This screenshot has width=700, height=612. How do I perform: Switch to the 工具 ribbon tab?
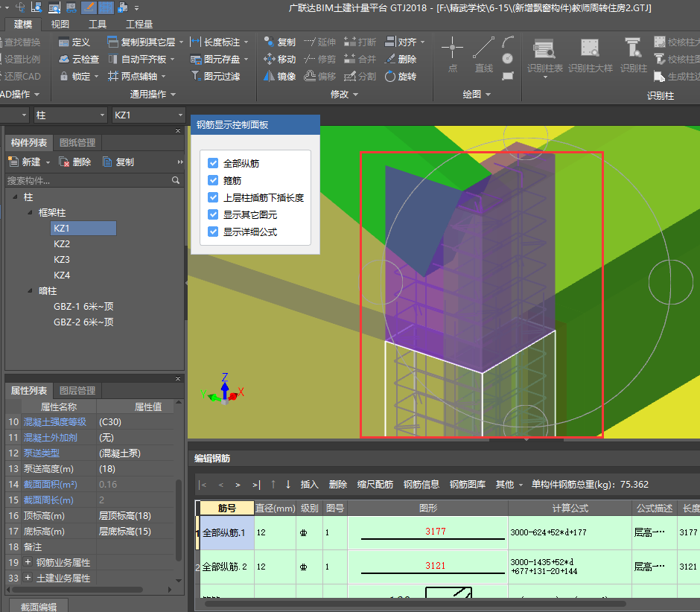pos(98,24)
